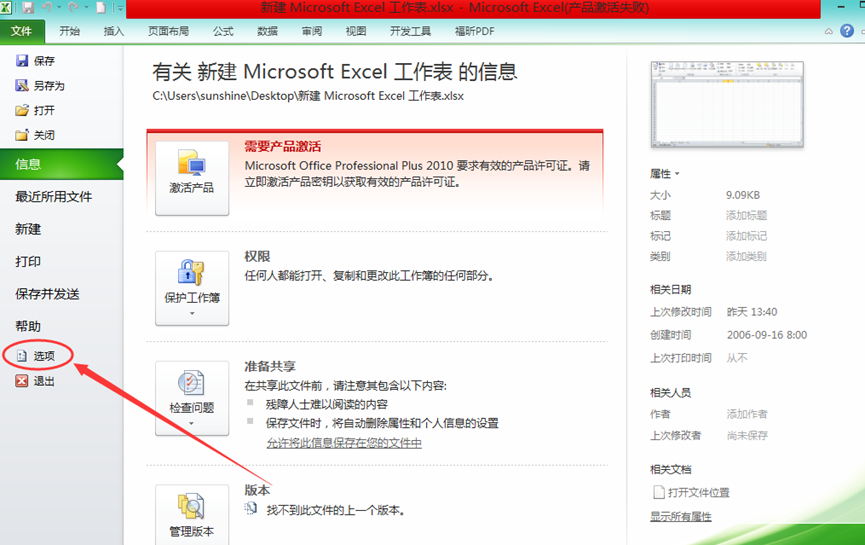The height and width of the screenshot is (545, 865).
Task: Click the new blank document icon in title bar
Action: click(x=101, y=8)
